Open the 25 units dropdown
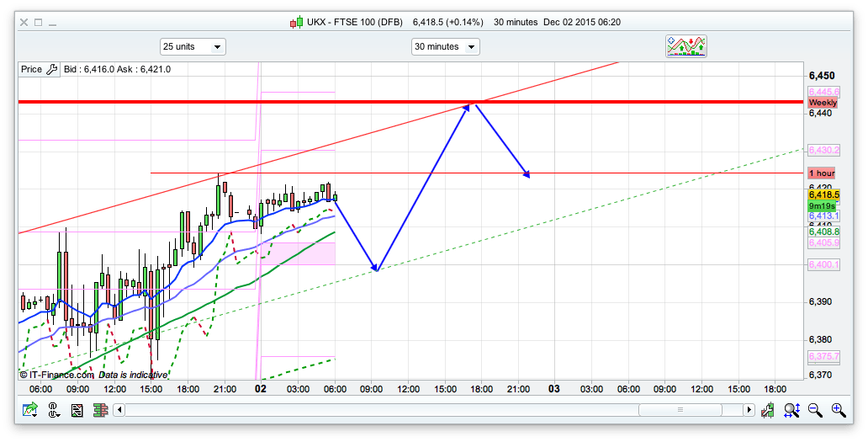This screenshot has height=442, width=868. pyautogui.click(x=193, y=47)
